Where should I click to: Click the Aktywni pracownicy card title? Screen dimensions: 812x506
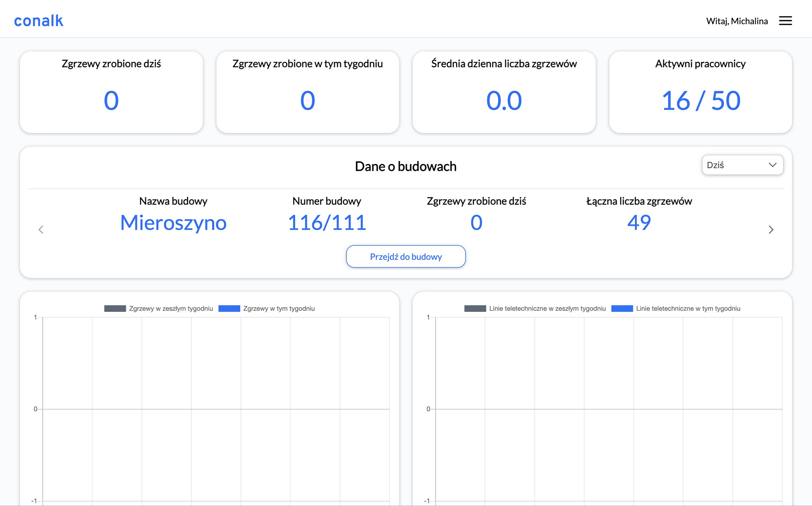(700, 64)
